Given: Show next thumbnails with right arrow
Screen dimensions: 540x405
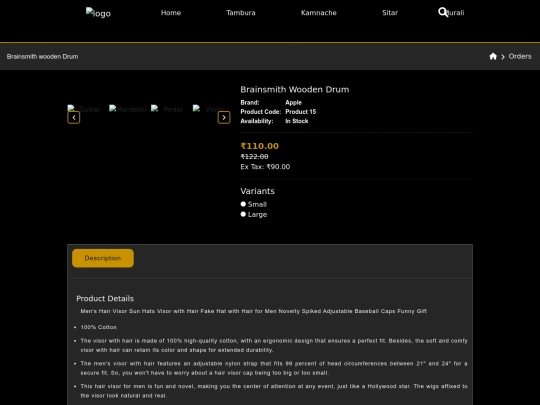Looking at the screenshot, I should [x=224, y=117].
